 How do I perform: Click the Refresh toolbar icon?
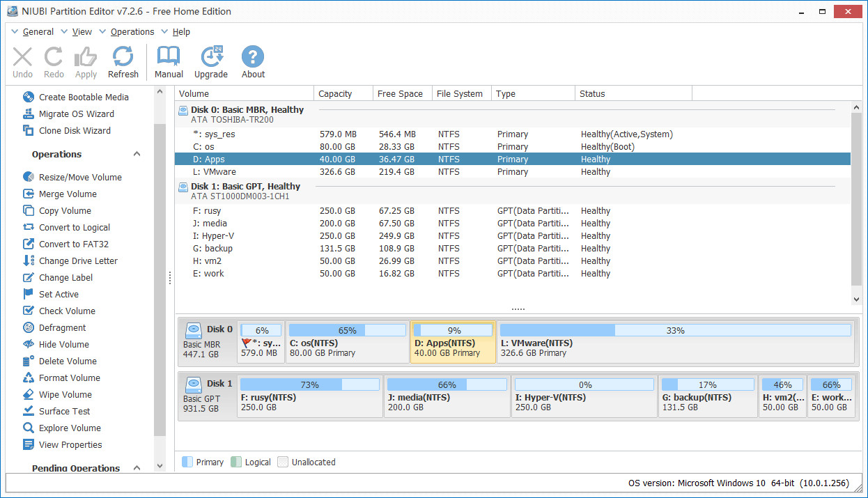pyautogui.click(x=123, y=57)
